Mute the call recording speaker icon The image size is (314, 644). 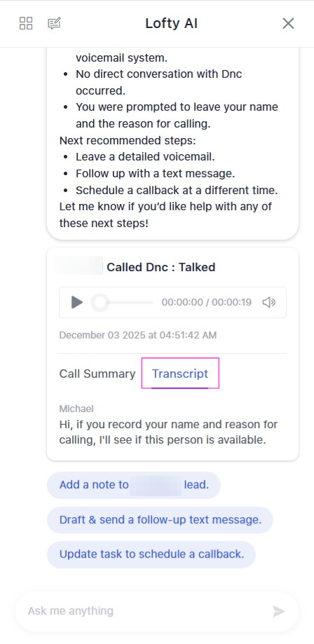tap(268, 302)
